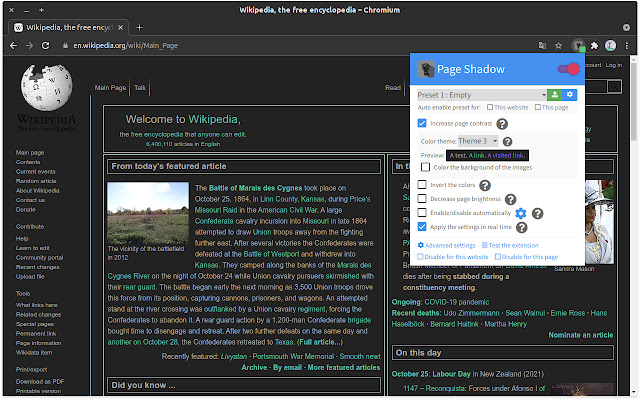Open automatic enable/disable settings gear
Screen dimensions: 640x400
pos(521,213)
